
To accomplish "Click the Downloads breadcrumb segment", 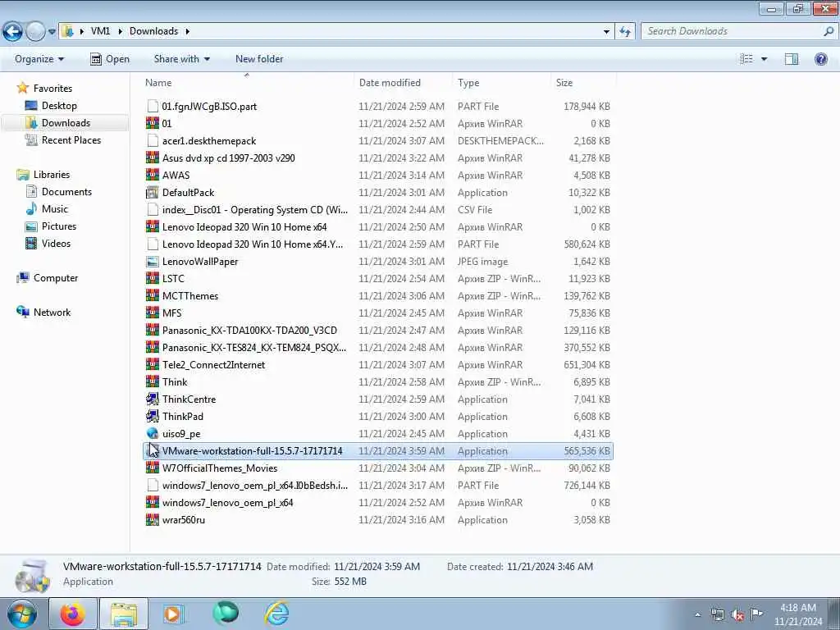I will pos(153,31).
